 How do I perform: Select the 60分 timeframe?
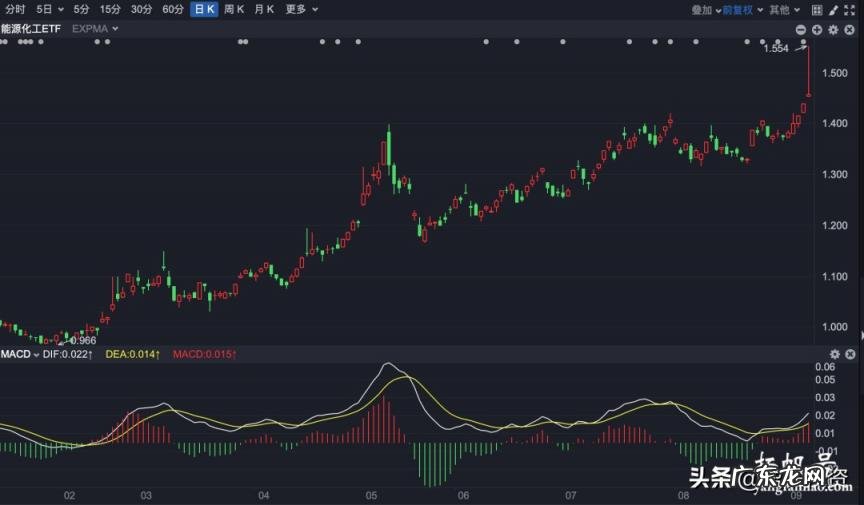point(173,9)
